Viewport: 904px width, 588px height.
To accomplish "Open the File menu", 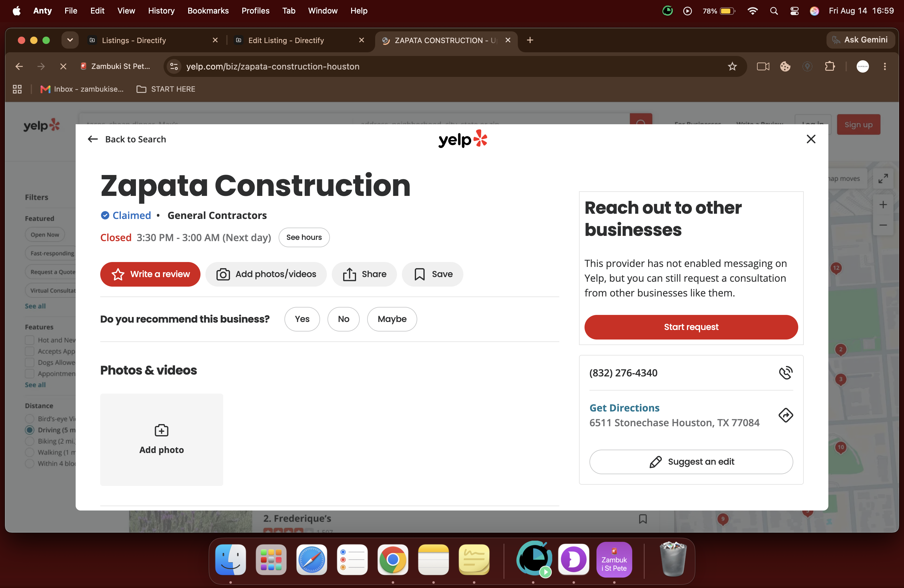I will [71, 11].
